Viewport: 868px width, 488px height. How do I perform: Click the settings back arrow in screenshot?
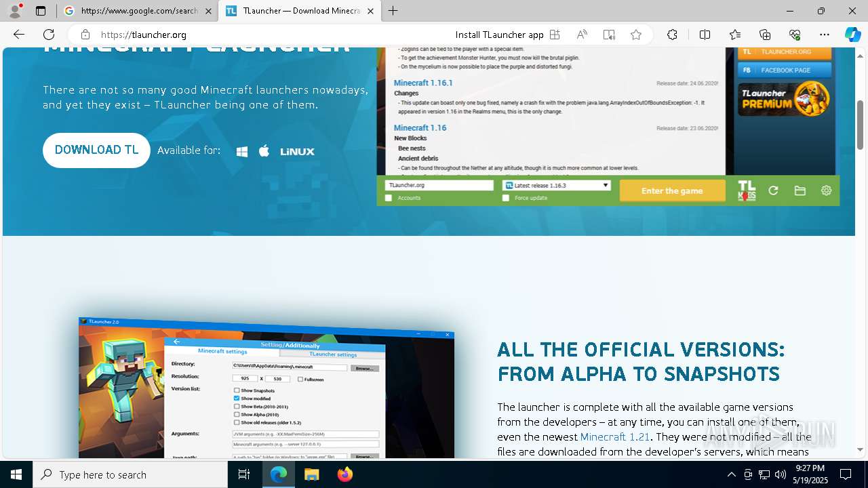(177, 342)
